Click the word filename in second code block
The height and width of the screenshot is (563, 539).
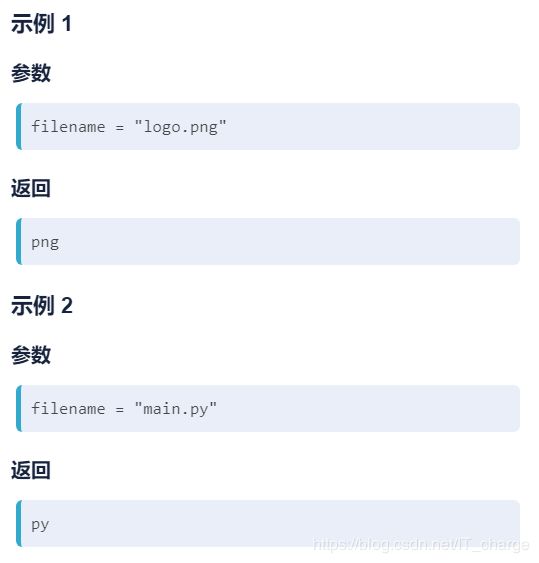pos(68,409)
